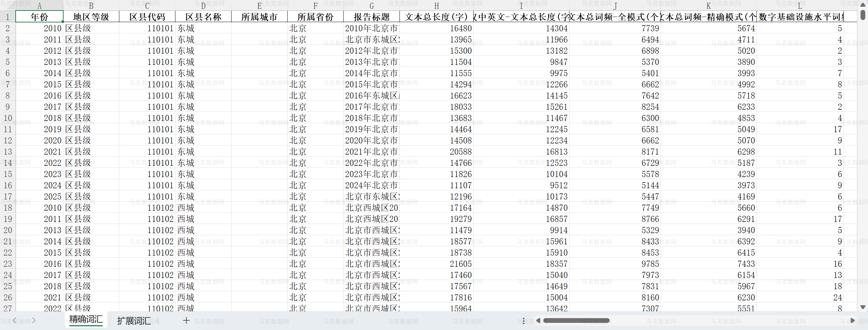The image size is (868, 330).
Task: Select column H labeled 文本总长度
Action: 436,5
